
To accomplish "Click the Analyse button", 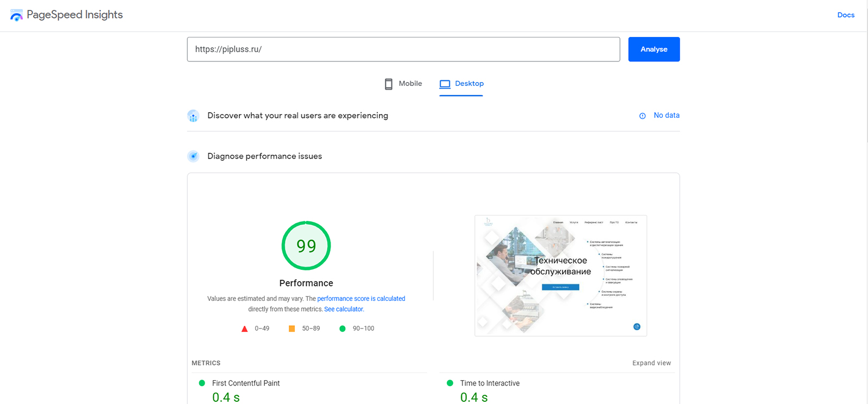I will click(x=654, y=49).
